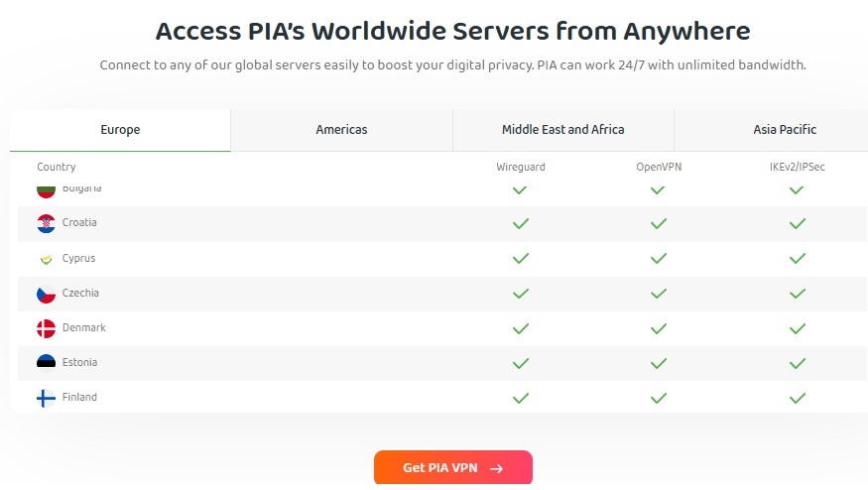
Task: Click Croatia's Wireguard checkmark
Action: [521, 224]
